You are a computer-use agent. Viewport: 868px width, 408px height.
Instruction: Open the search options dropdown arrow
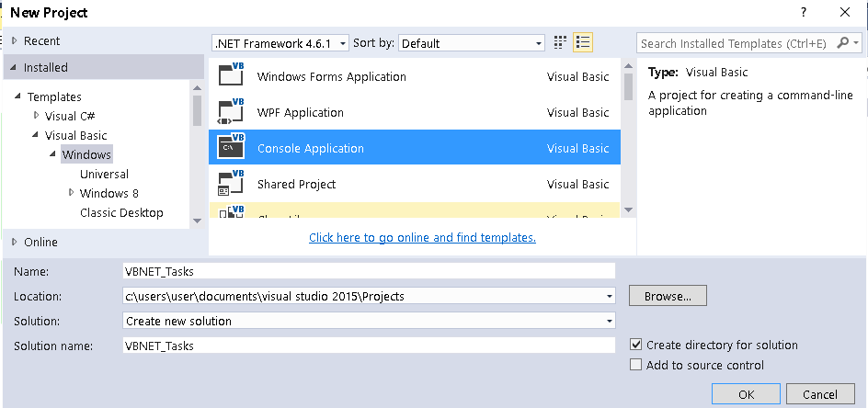pos(856,42)
